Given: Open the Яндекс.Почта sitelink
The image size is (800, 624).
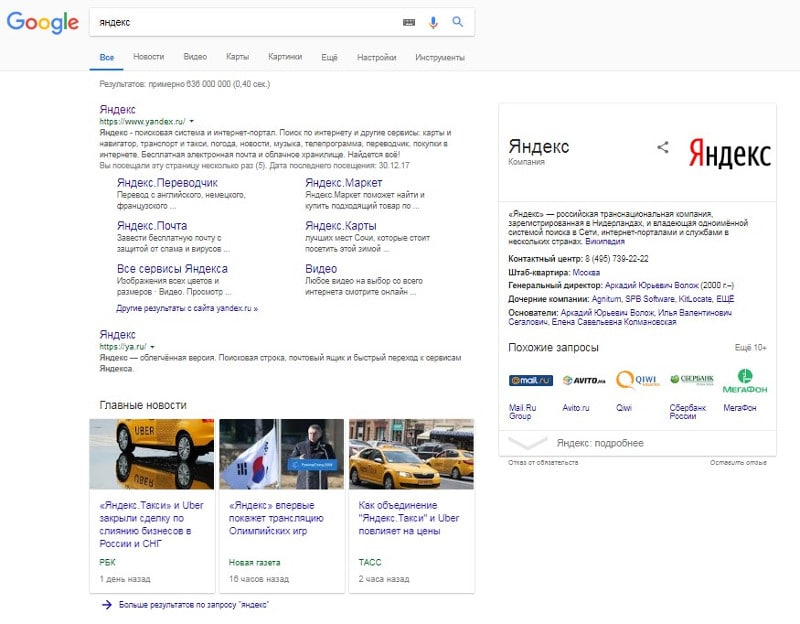Looking at the screenshot, I should point(152,226).
